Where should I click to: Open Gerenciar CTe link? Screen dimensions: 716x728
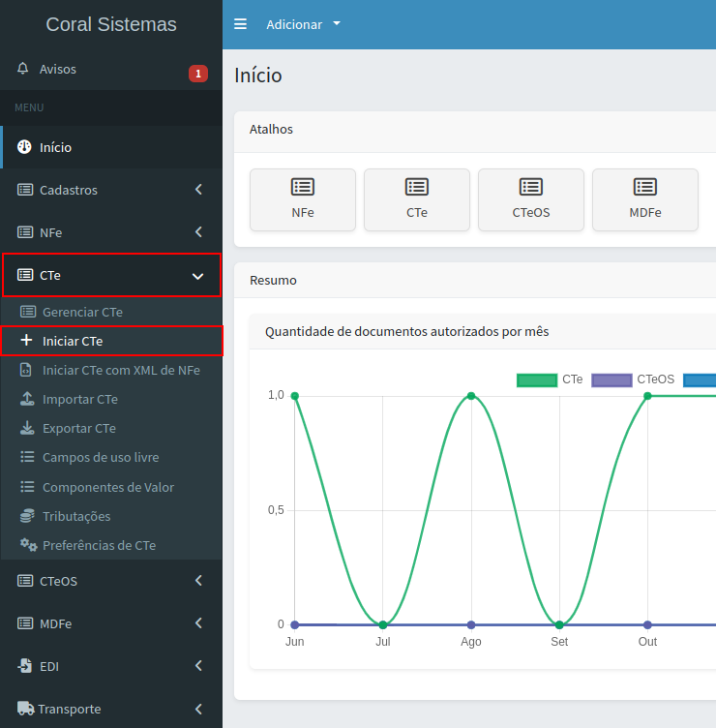coord(82,312)
